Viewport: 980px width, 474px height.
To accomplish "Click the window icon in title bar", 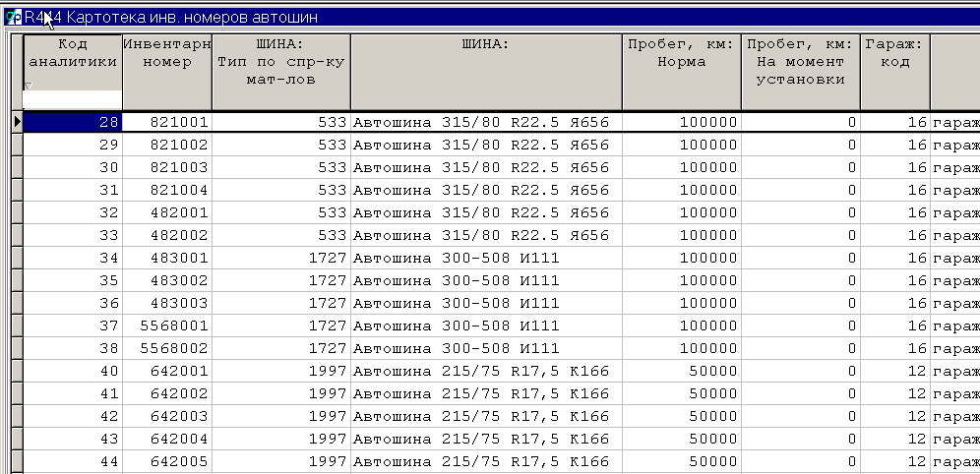I will tap(14, 17).
